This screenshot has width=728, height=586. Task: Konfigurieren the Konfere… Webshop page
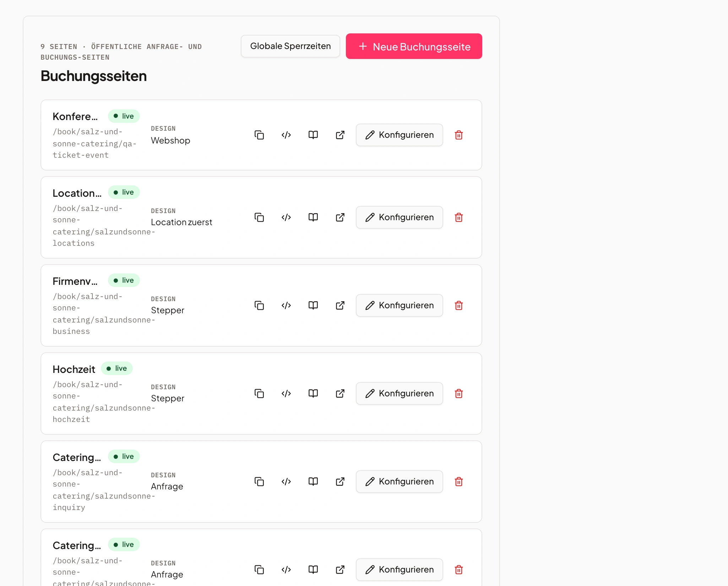click(x=400, y=135)
